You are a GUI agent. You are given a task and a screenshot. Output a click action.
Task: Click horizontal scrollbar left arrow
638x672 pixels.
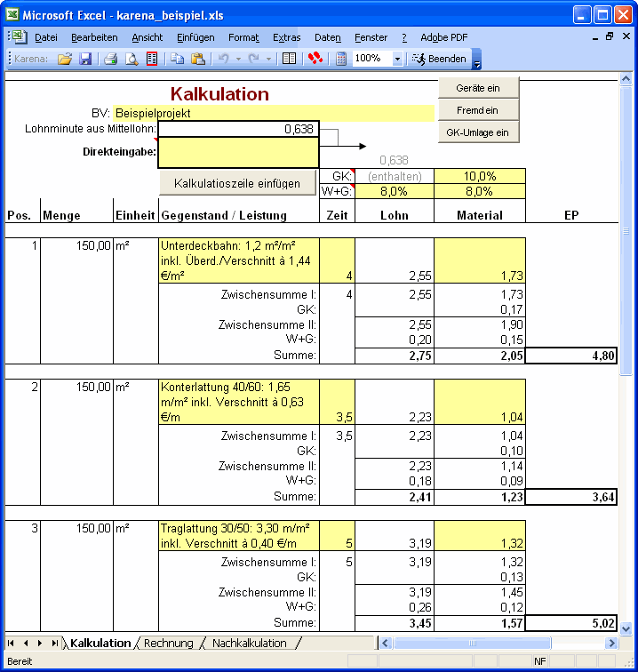pyautogui.click(x=385, y=643)
